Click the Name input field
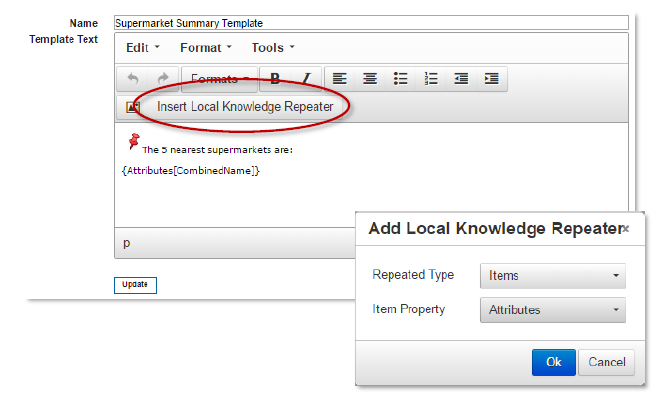This screenshot has width=670, height=419. 370,22
